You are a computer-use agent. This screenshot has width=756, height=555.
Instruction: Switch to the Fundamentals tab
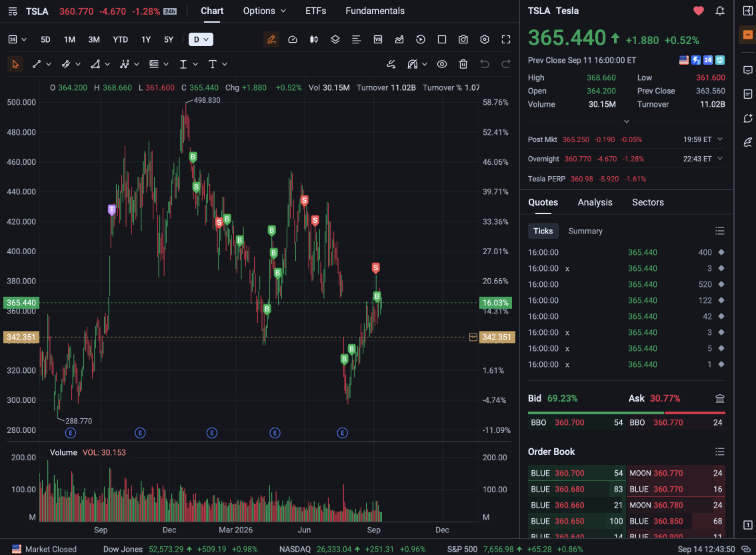(375, 11)
